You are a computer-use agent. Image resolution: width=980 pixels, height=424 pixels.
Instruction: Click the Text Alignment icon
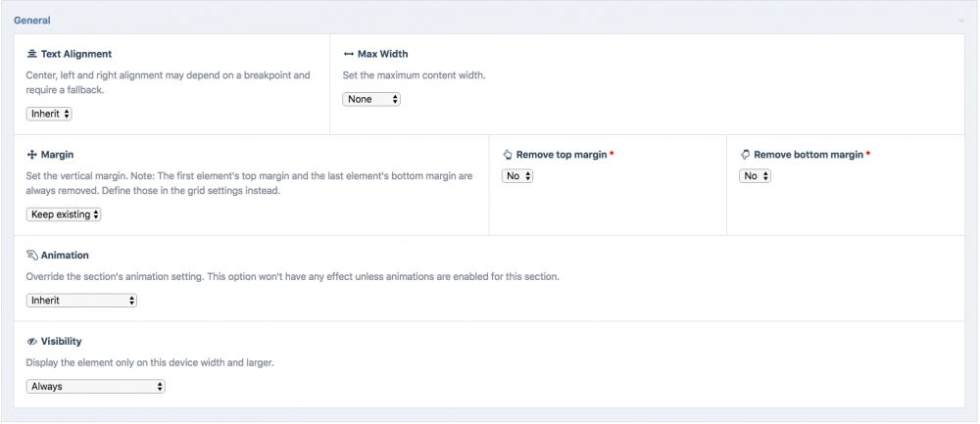click(32, 54)
